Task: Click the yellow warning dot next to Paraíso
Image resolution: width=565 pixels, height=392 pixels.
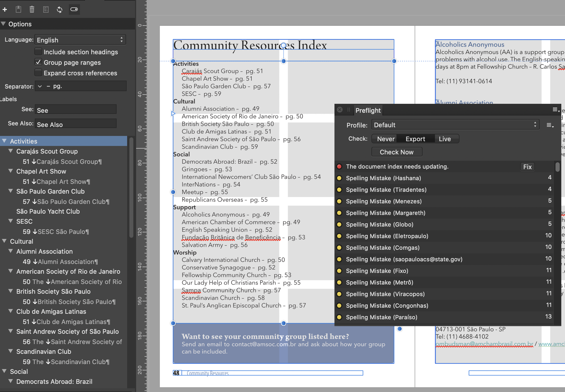Action: tap(339, 317)
